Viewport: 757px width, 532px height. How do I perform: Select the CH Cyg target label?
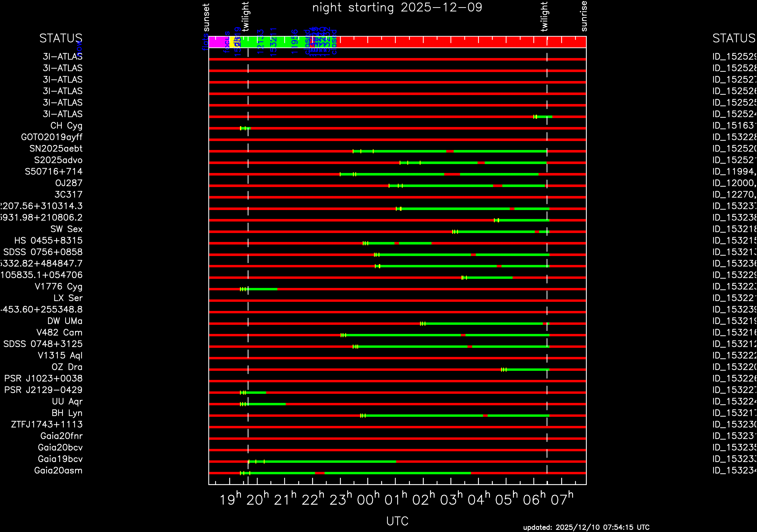coord(66,126)
